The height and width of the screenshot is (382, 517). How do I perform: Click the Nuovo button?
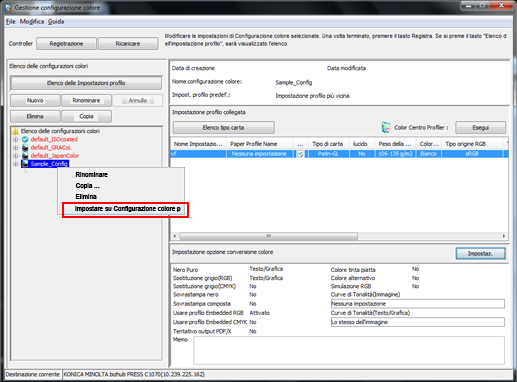35,100
